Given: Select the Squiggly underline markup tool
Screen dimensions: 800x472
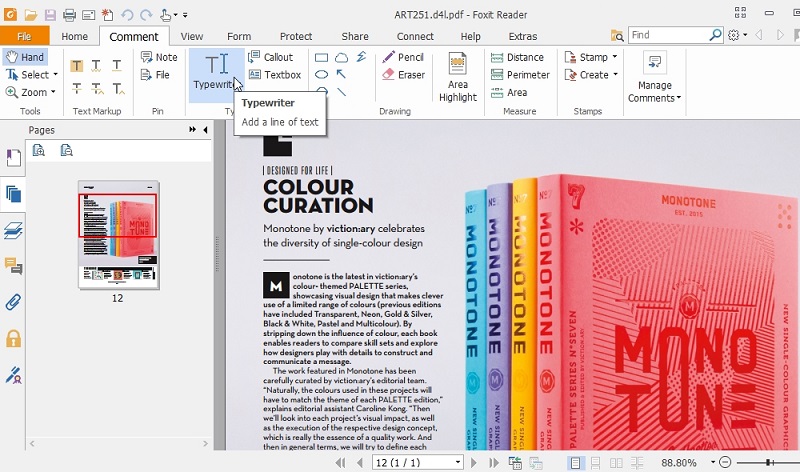Looking at the screenshot, I should click(96, 66).
